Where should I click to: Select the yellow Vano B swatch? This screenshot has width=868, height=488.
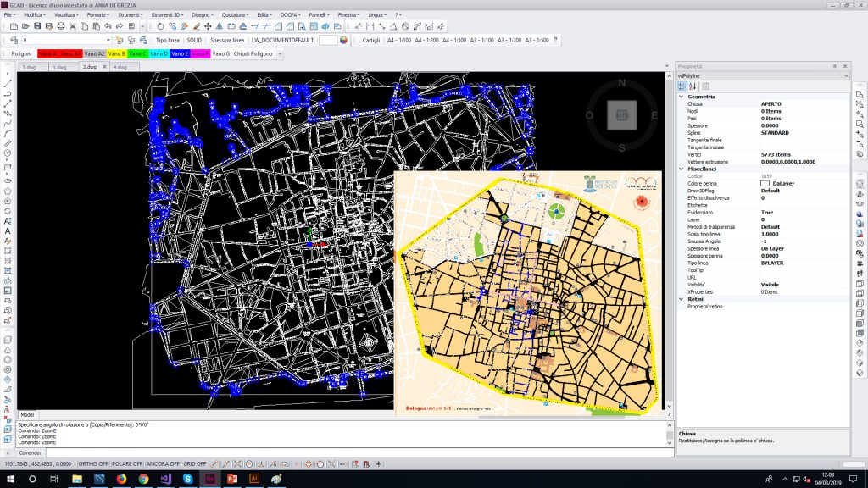(117, 53)
